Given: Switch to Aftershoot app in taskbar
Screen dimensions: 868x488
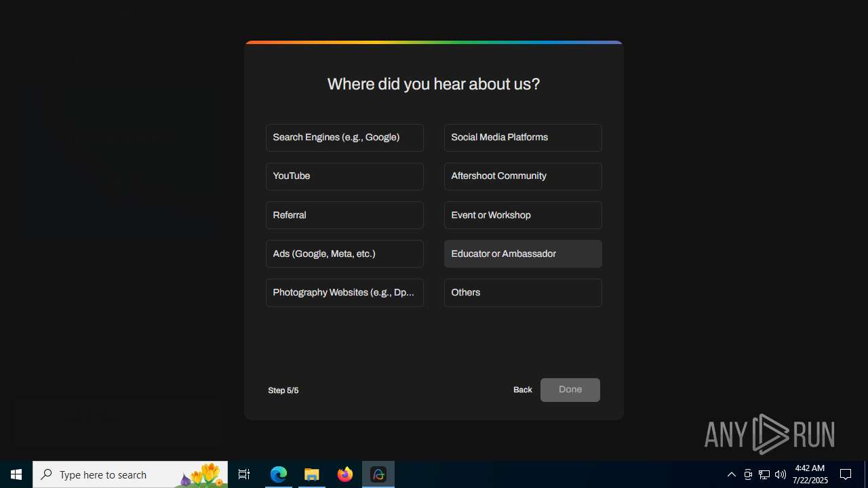Looking at the screenshot, I should click(378, 474).
